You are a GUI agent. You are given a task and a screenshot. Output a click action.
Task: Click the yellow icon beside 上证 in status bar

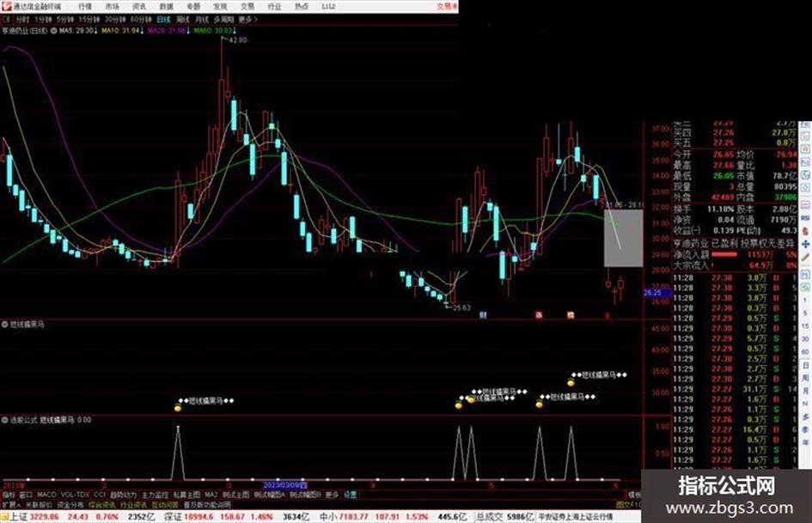coord(4,517)
